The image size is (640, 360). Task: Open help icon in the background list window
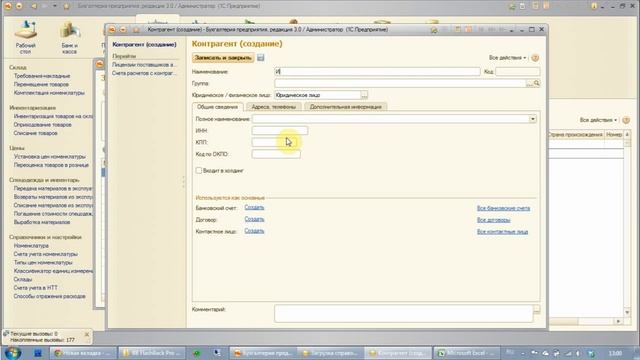click(x=626, y=120)
